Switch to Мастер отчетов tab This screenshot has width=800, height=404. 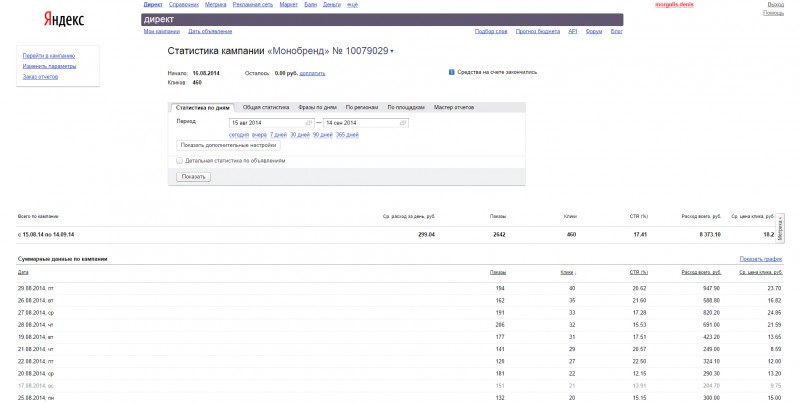point(454,108)
